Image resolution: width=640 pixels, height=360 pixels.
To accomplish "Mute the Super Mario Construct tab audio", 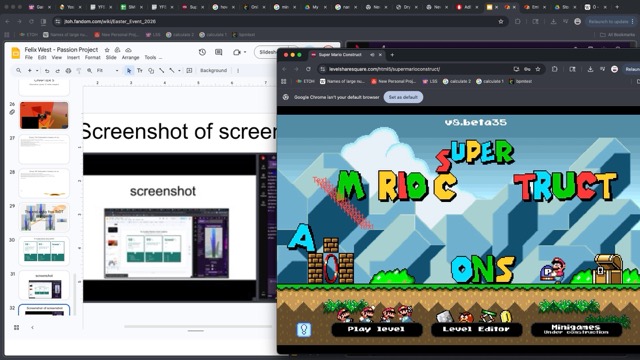I will 372,55.
